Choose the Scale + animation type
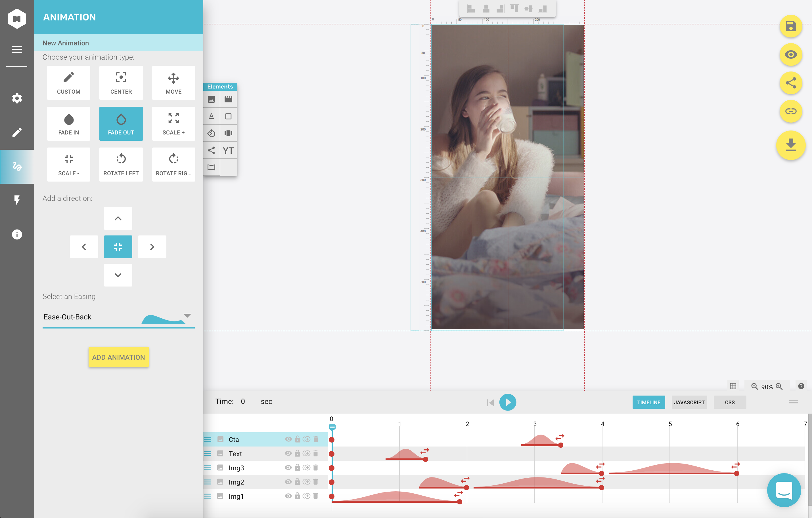The image size is (812, 518). point(173,124)
